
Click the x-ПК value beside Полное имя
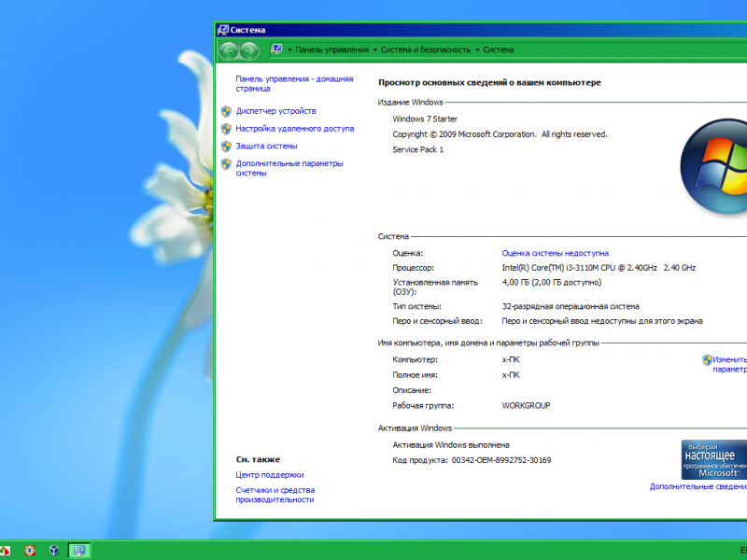511,375
